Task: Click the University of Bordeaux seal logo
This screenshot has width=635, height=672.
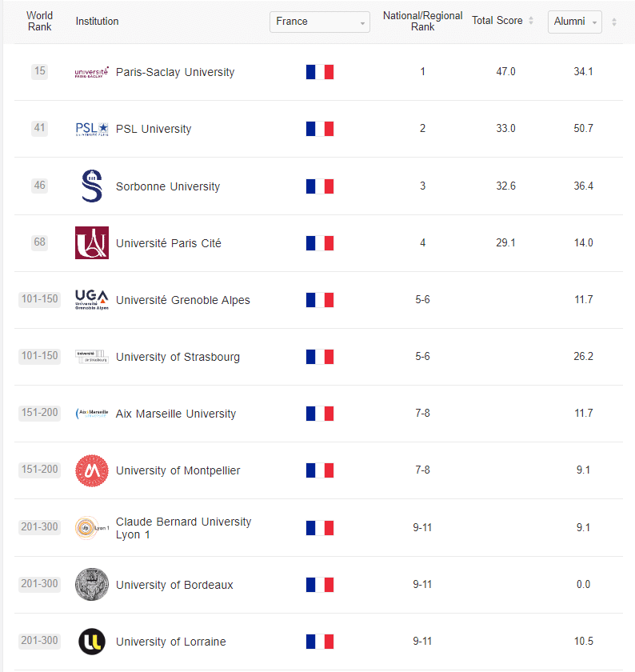Action: point(92,585)
